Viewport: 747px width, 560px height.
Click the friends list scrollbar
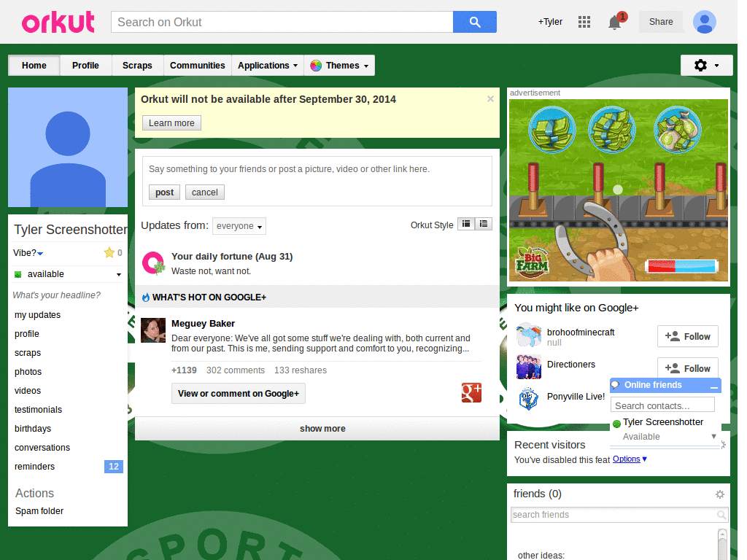(722, 544)
